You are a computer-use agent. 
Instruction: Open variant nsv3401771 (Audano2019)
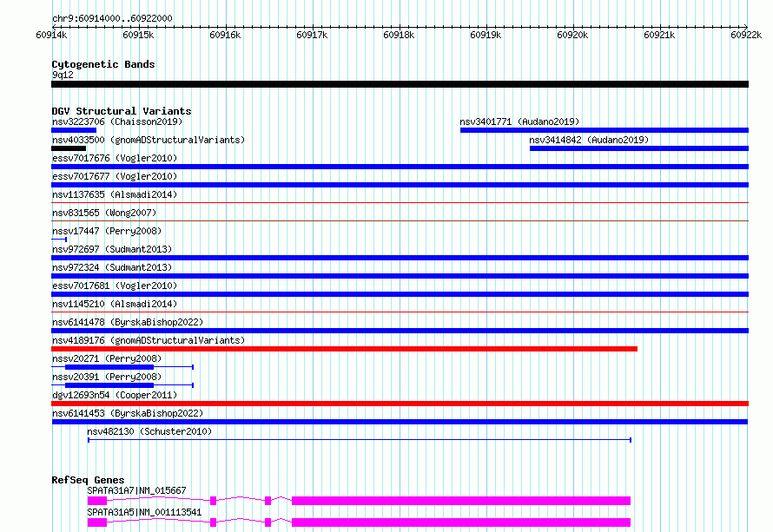(x=519, y=122)
